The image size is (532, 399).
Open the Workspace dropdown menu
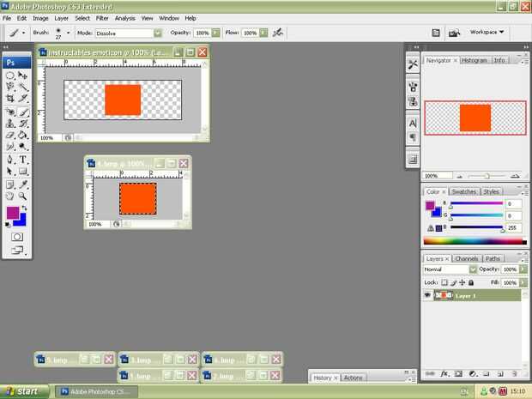click(x=487, y=32)
